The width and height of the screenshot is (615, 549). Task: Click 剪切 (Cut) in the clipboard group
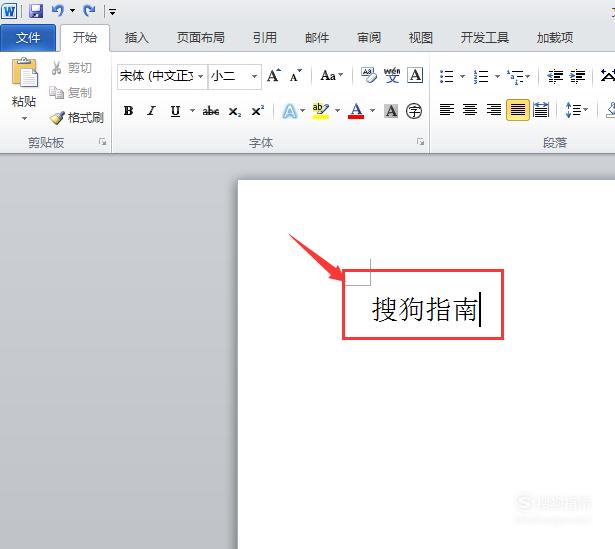(x=71, y=68)
